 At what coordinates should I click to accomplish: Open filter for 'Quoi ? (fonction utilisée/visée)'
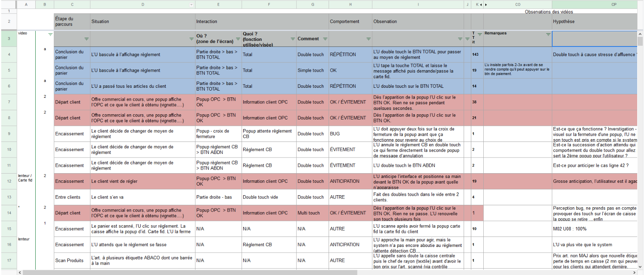293,39
